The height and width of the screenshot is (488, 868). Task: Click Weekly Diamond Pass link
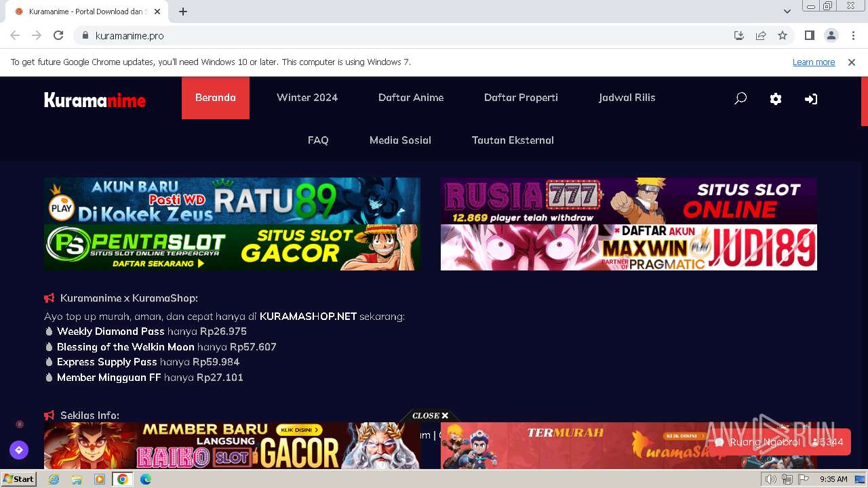pyautogui.click(x=111, y=331)
